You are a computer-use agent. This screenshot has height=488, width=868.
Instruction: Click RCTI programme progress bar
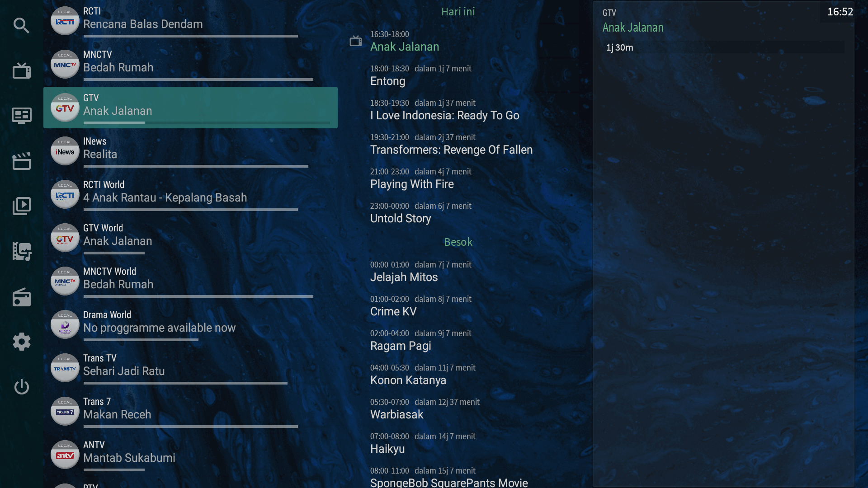click(190, 36)
